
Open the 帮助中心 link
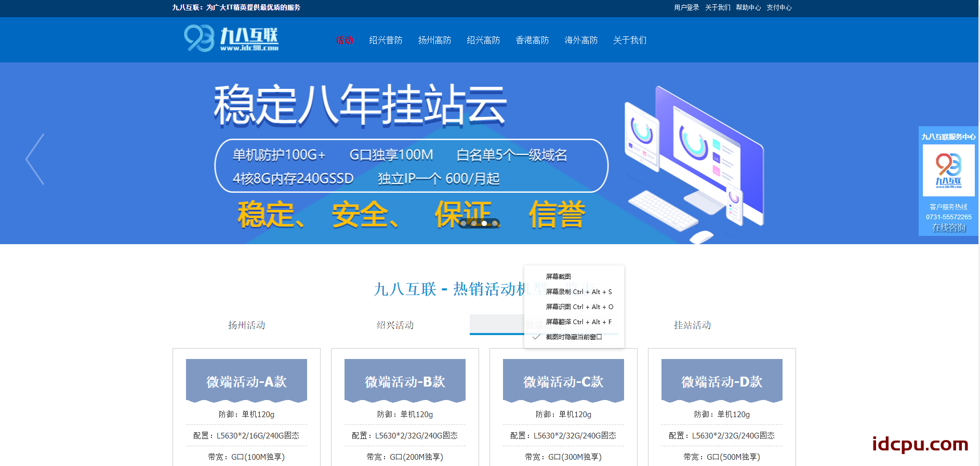click(x=748, y=7)
